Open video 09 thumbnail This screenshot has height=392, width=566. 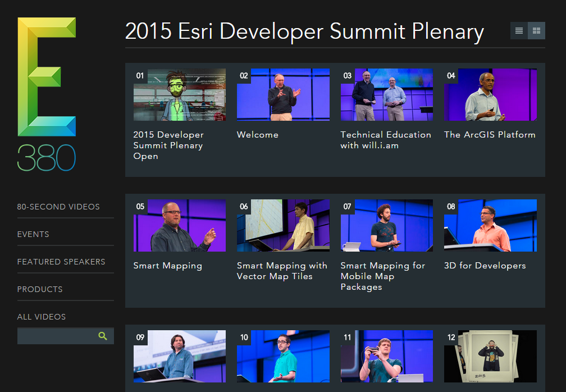[x=180, y=356]
